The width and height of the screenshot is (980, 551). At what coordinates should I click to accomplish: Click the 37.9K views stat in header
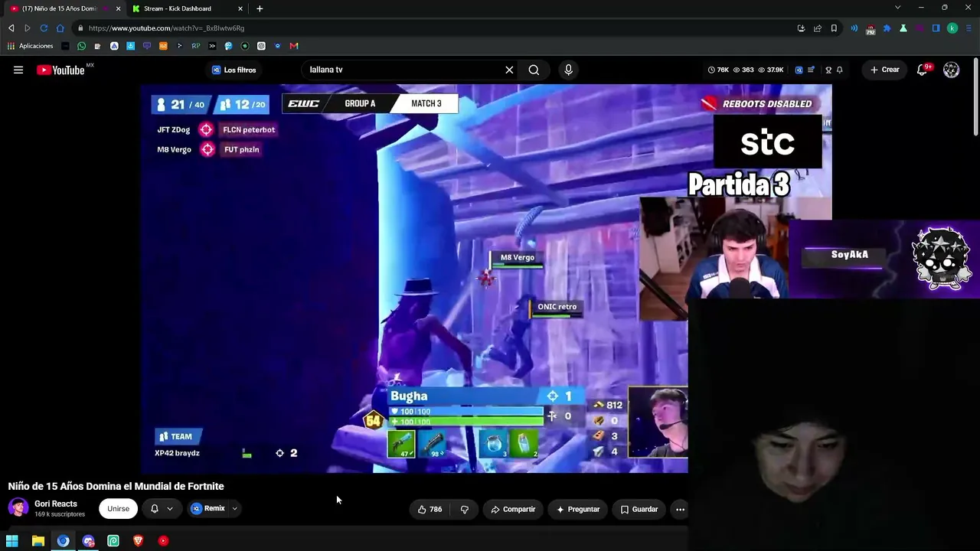click(771, 70)
